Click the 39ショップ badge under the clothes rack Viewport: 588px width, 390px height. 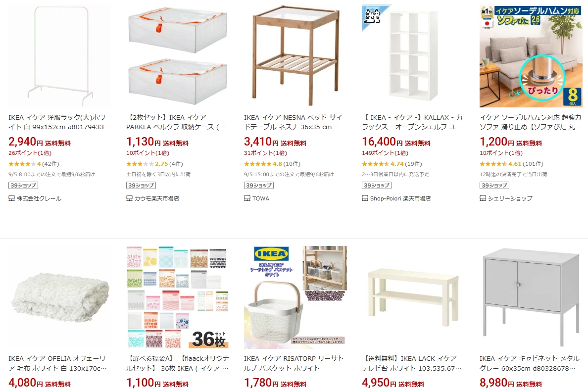[x=23, y=185]
